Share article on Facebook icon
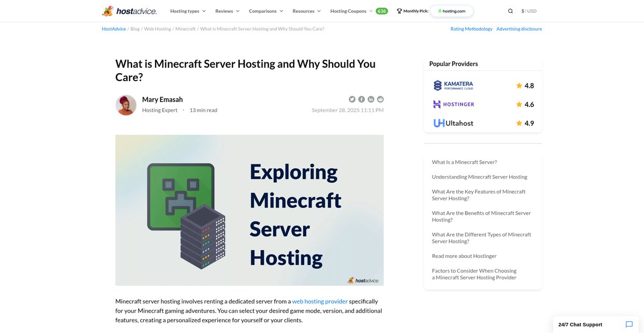 [362, 99]
